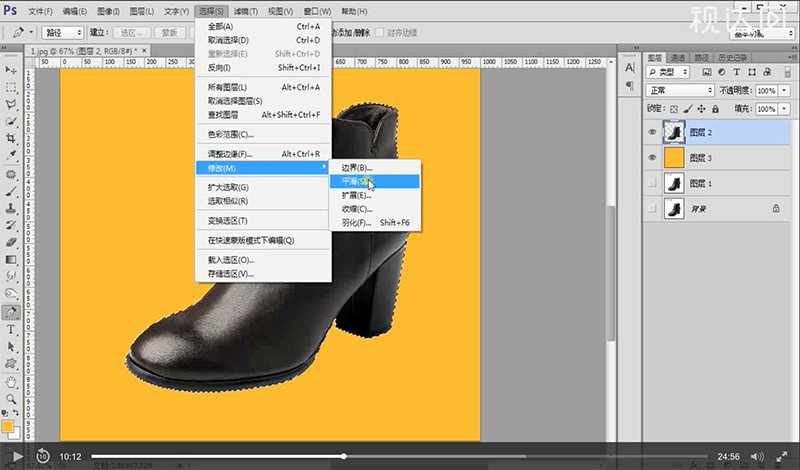Viewport: 800px width, 470px height.
Task: Close the 1.jpg document tab
Action: pyautogui.click(x=144, y=51)
